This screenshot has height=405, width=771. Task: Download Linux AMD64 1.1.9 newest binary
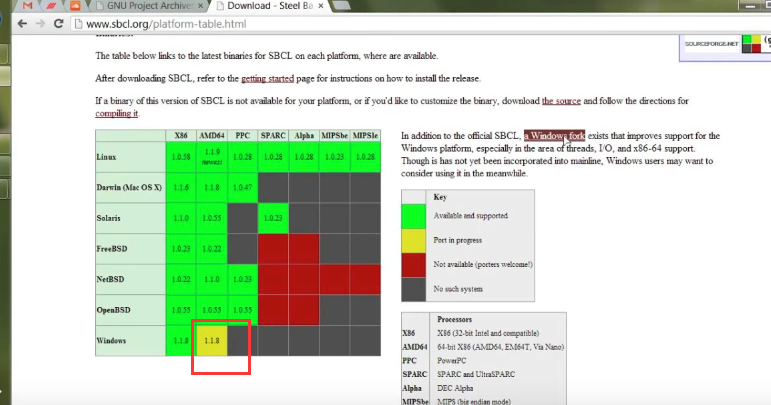tap(212, 157)
